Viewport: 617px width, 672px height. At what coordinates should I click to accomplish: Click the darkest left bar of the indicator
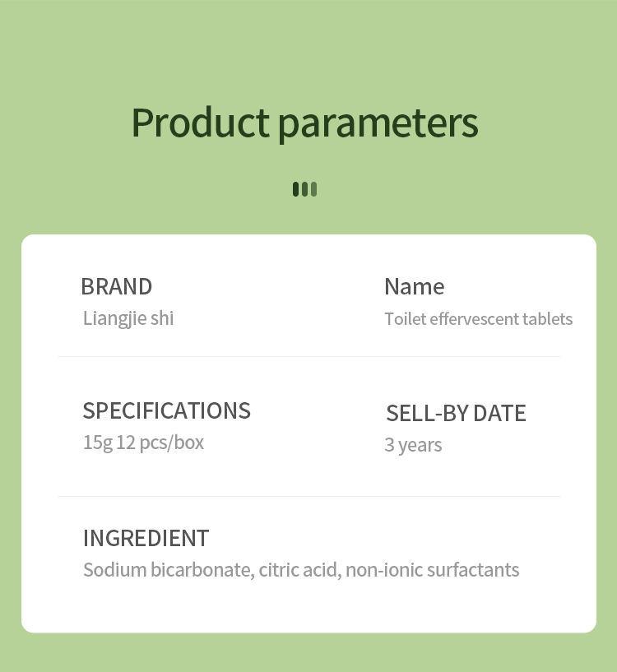pos(296,189)
